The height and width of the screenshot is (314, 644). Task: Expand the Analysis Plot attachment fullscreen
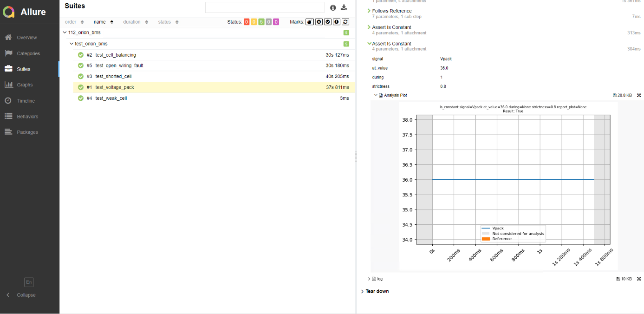[x=639, y=95]
